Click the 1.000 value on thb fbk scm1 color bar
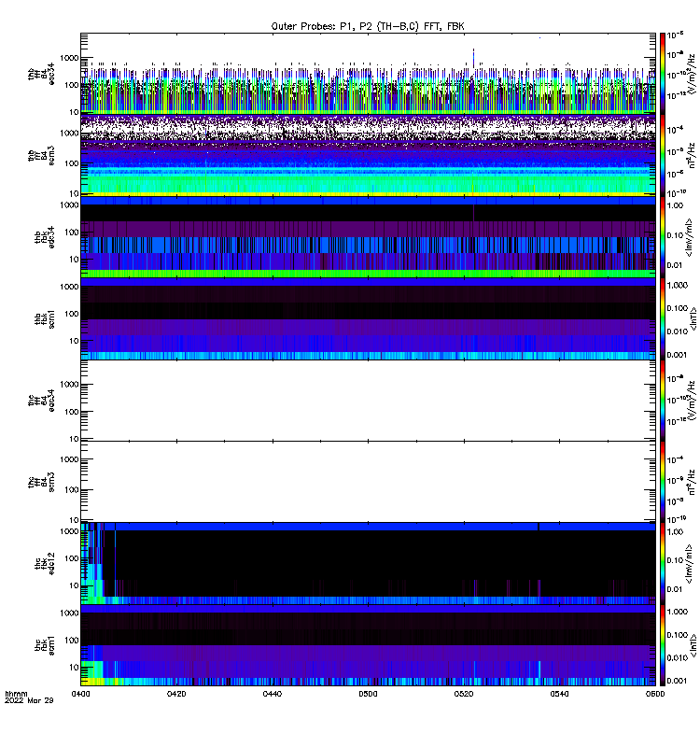The height and width of the screenshot is (747, 700). pos(678,285)
